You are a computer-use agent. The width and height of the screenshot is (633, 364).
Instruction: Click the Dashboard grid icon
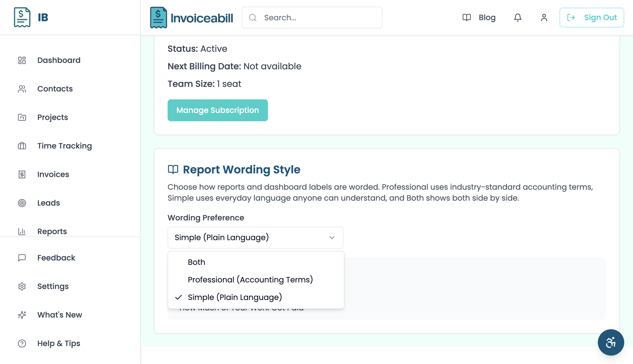[x=22, y=60]
